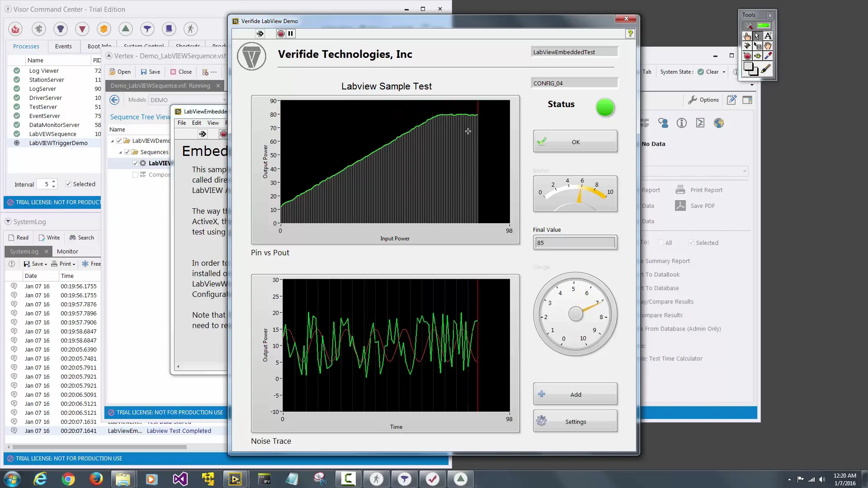Run the LabVIEW VI with the run arrow
The width and height of the screenshot is (868, 488).
[x=260, y=33]
